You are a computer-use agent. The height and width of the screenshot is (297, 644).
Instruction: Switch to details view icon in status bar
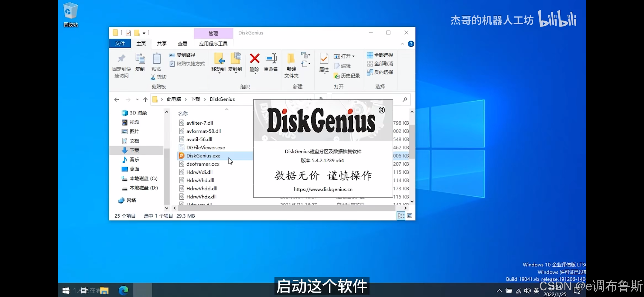[x=401, y=216]
